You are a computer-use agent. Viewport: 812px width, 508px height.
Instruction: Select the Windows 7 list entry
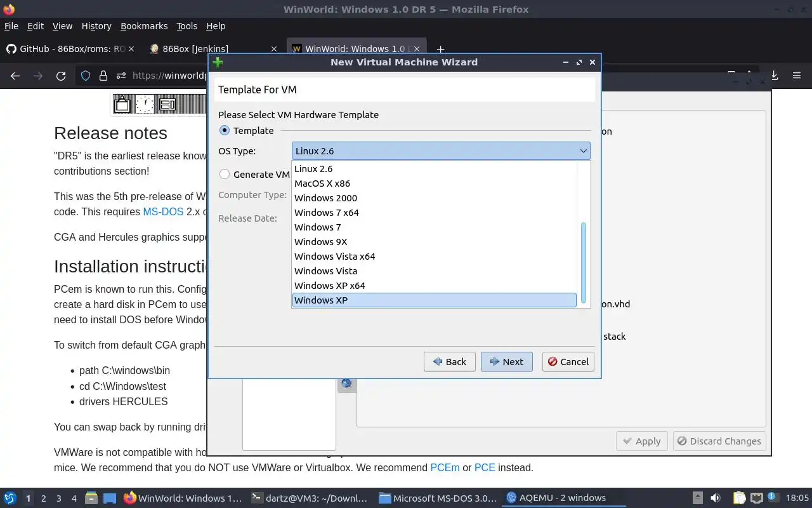point(434,227)
